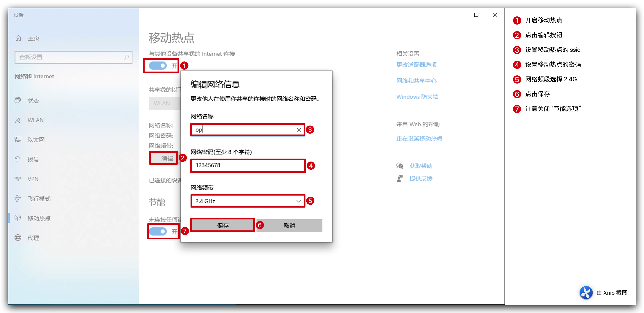The height and width of the screenshot is (313, 644).
Task: Click into the 网络名称 input field
Action: point(248,130)
